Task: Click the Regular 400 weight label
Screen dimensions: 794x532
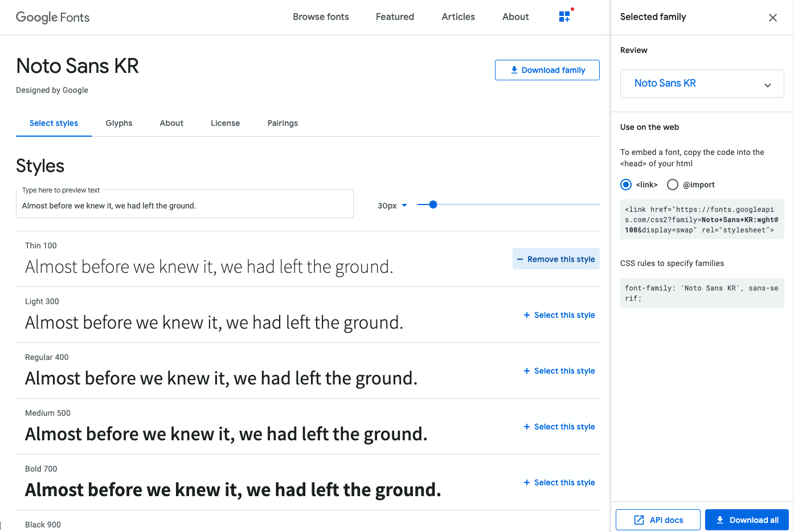Action: [x=47, y=357]
